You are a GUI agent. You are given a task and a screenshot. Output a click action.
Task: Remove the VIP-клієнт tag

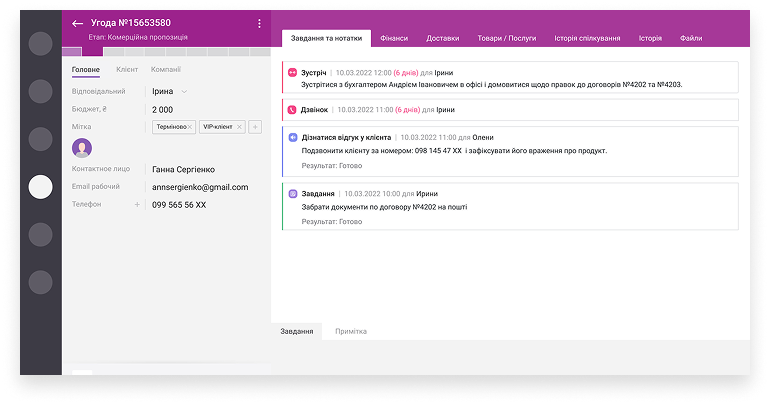click(x=239, y=127)
